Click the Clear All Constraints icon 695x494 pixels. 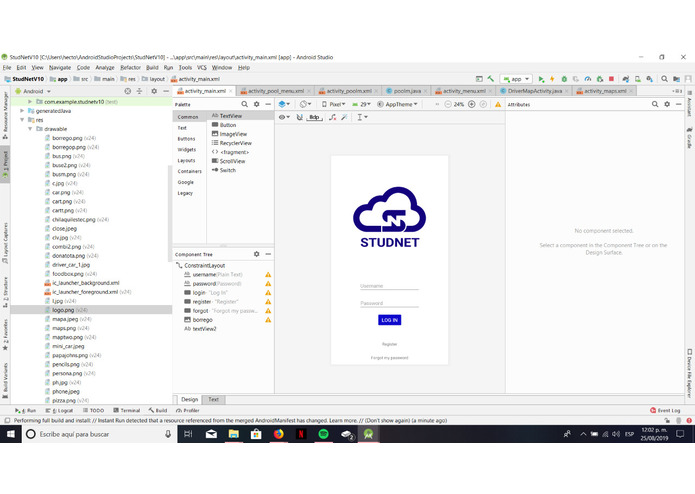332,117
